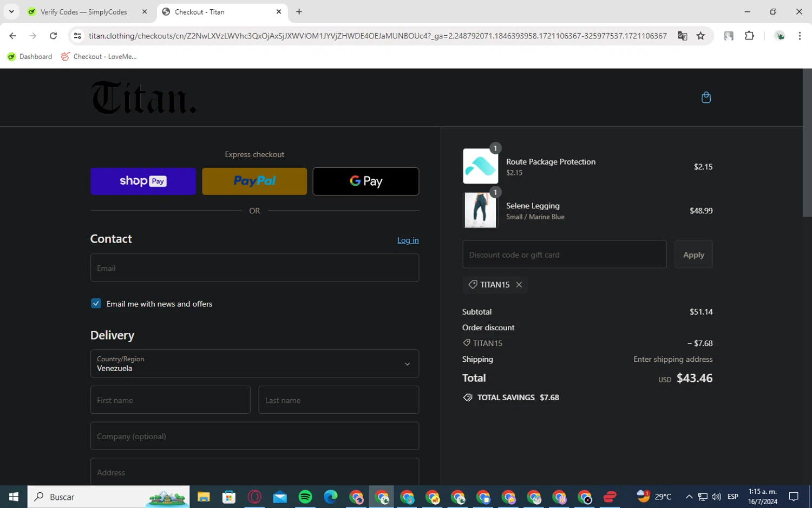
Task: Uncheck Email me with news and offers
Action: (96, 303)
